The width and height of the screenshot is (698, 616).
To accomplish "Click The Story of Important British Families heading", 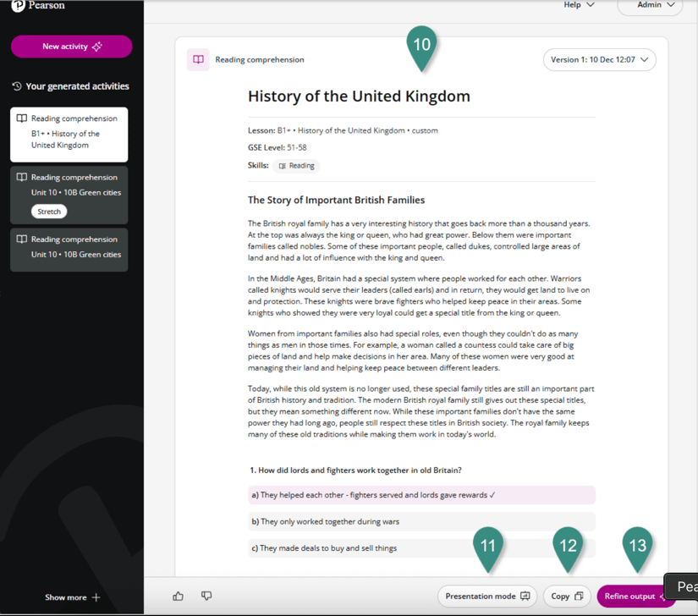I will (336, 200).
